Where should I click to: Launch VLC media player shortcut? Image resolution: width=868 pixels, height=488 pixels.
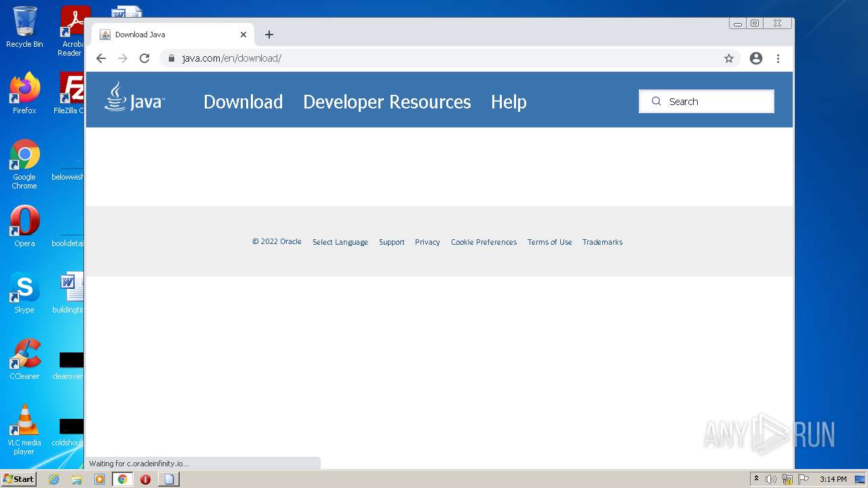pyautogui.click(x=24, y=430)
